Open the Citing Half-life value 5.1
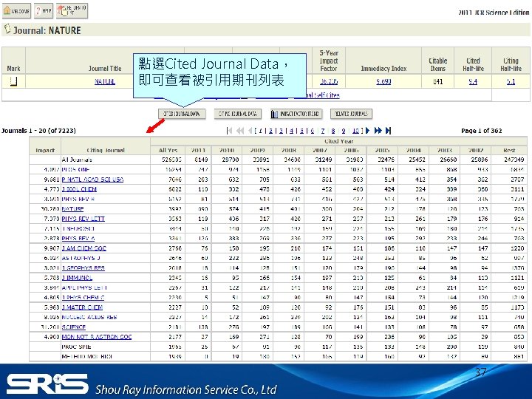This screenshot has height=399, width=532. (511, 81)
